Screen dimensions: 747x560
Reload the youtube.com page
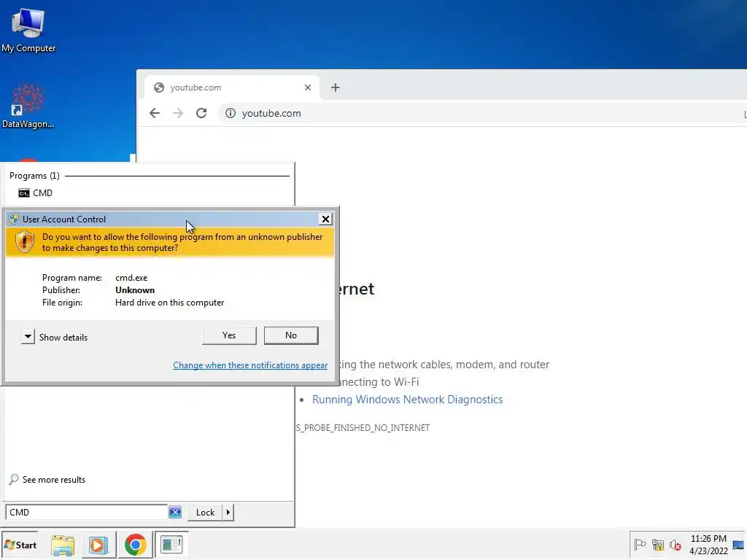pyautogui.click(x=201, y=113)
